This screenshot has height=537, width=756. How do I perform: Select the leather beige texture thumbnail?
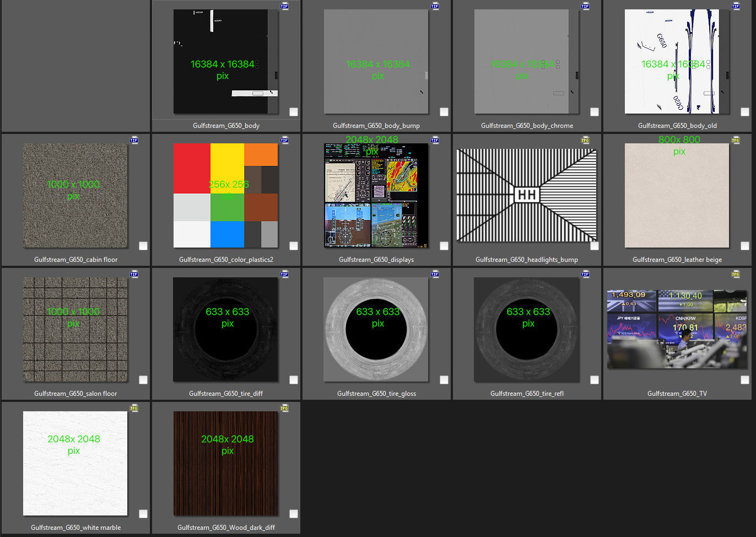pyautogui.click(x=677, y=195)
